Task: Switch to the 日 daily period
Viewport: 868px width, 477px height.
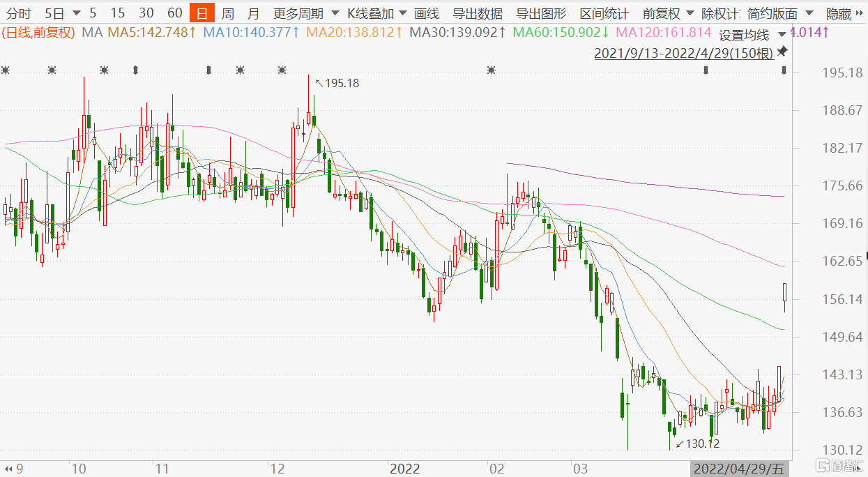Action: point(202,13)
